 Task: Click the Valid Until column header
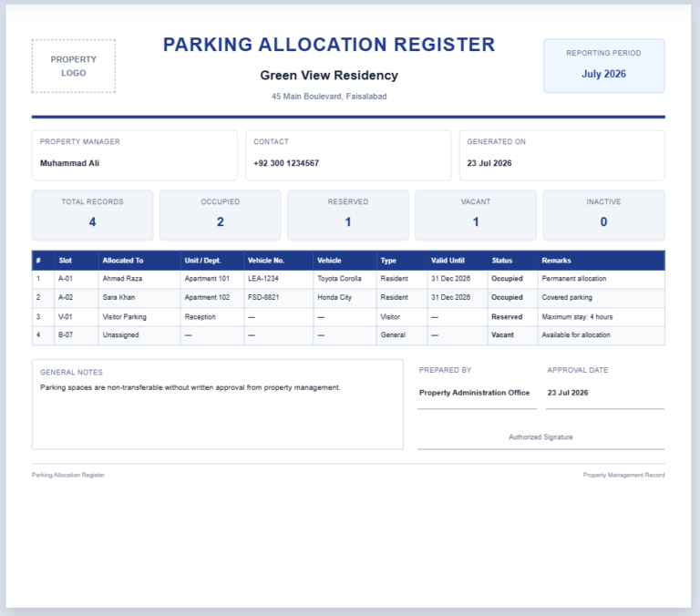click(458, 261)
